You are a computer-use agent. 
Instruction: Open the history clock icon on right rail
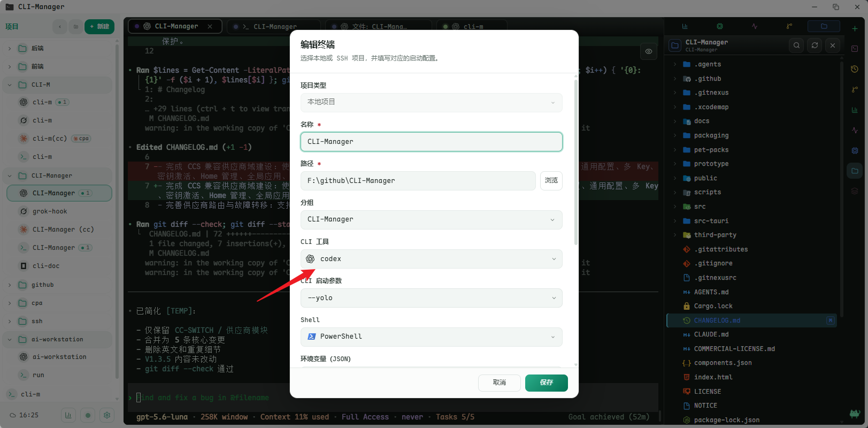855,69
